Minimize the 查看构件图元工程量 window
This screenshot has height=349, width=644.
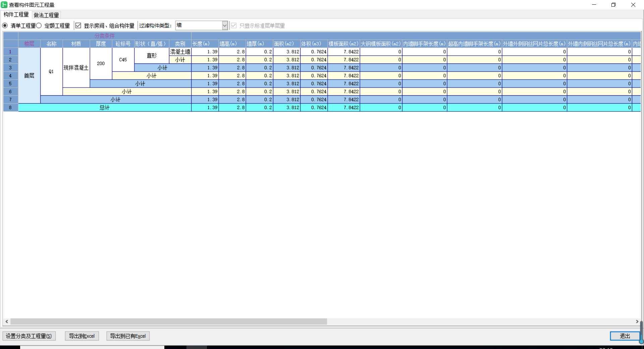594,5
